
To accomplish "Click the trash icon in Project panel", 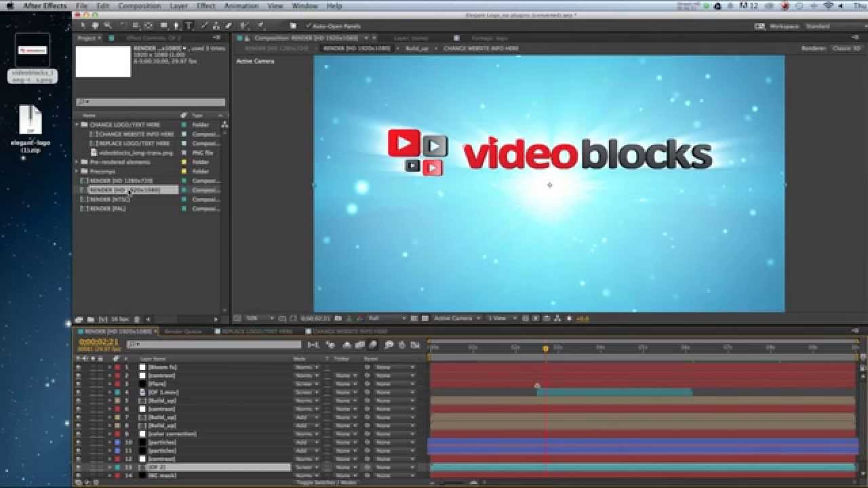I will click(137, 319).
